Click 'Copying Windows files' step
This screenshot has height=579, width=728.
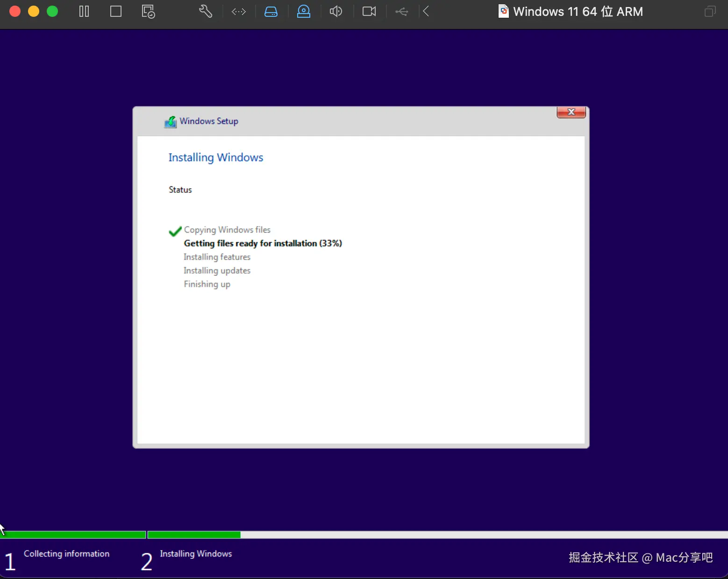(227, 230)
